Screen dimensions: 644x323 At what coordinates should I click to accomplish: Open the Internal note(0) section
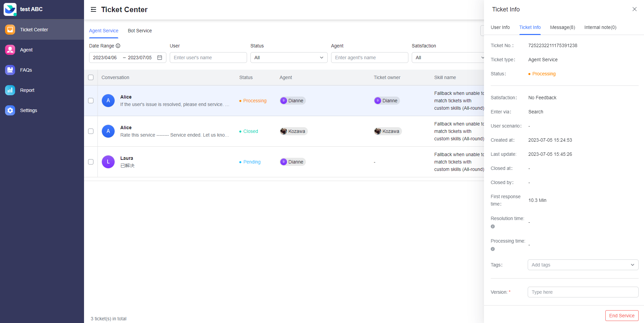[x=600, y=27]
